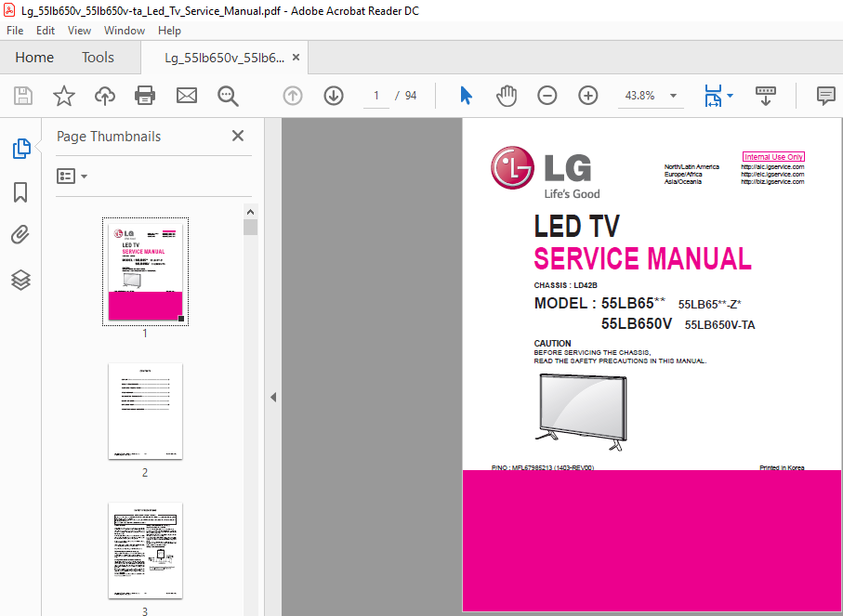Viewport: 843px width, 616px height.
Task: Add file to starred with star icon
Action: pyautogui.click(x=64, y=97)
